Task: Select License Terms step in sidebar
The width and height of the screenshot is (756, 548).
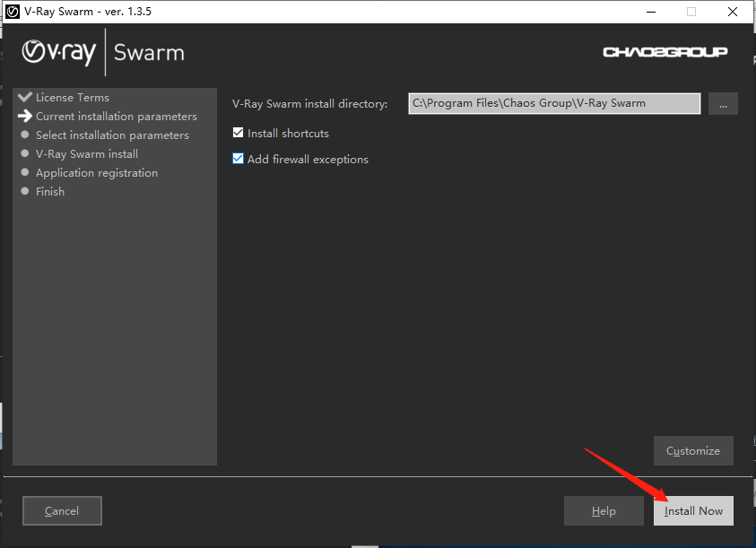Action: tap(73, 98)
